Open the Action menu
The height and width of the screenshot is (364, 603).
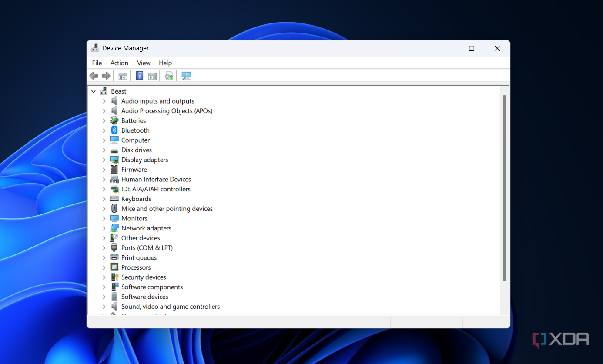click(x=119, y=63)
